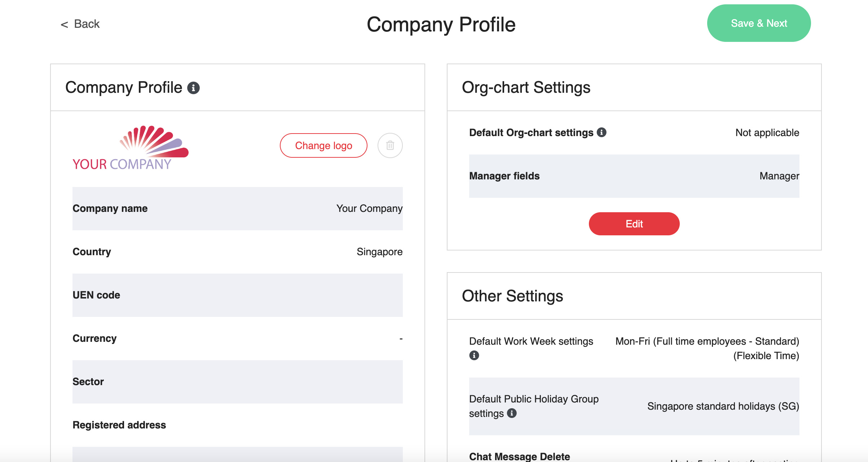Click the Currency row

tap(237, 339)
